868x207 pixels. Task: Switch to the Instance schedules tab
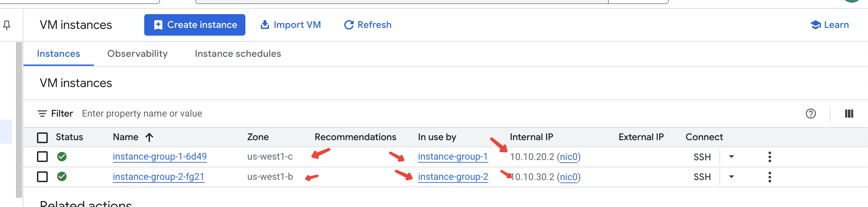pyautogui.click(x=238, y=54)
